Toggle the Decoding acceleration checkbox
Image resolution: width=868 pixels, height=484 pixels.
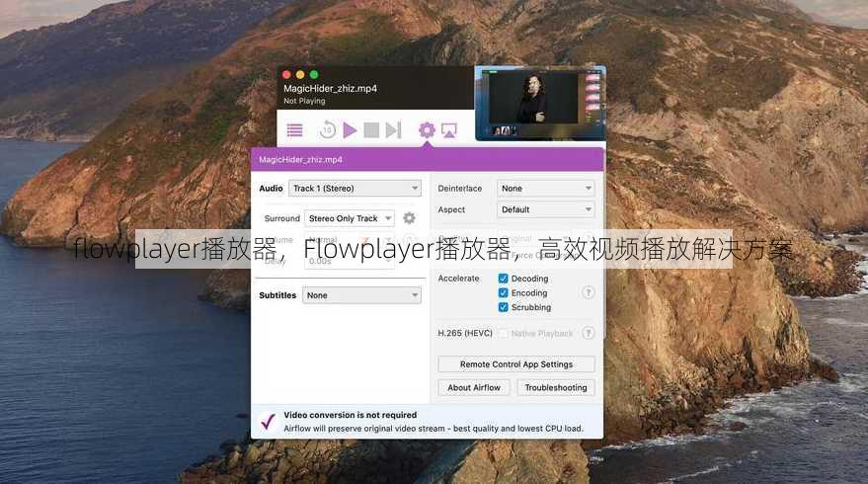click(x=504, y=279)
